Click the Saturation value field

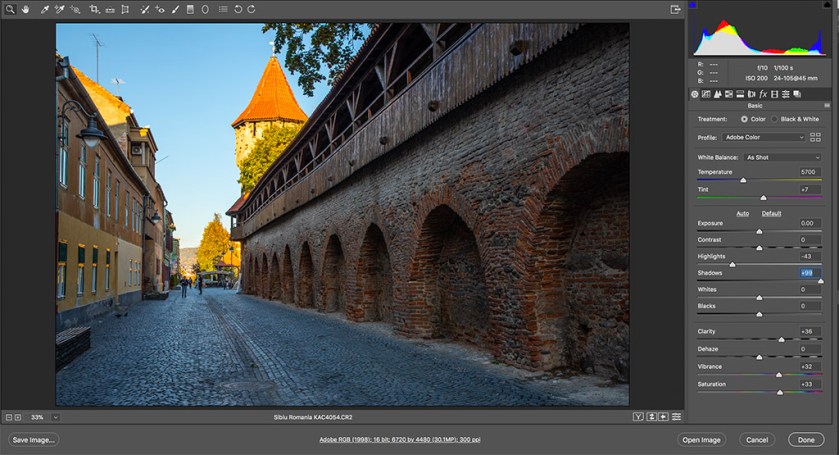810,384
